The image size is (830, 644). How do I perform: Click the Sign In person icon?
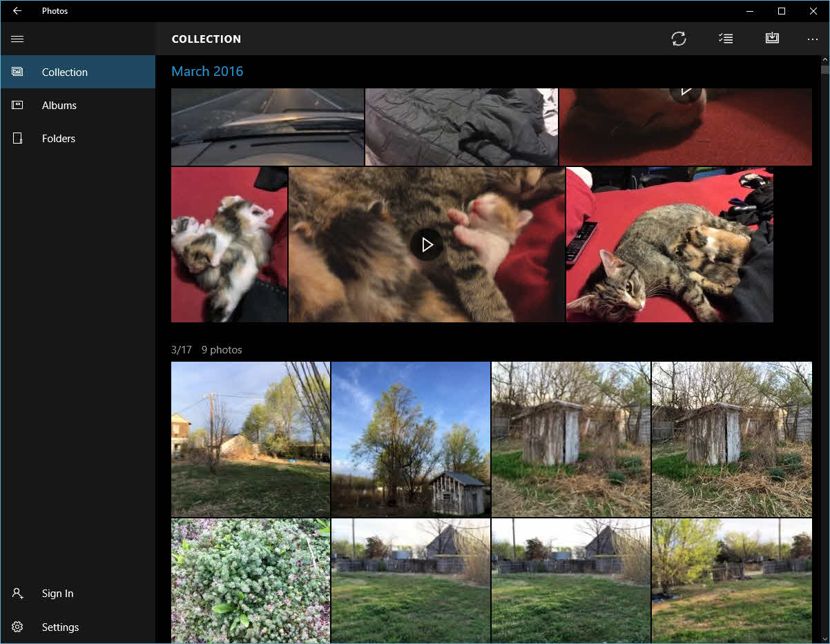(x=17, y=594)
